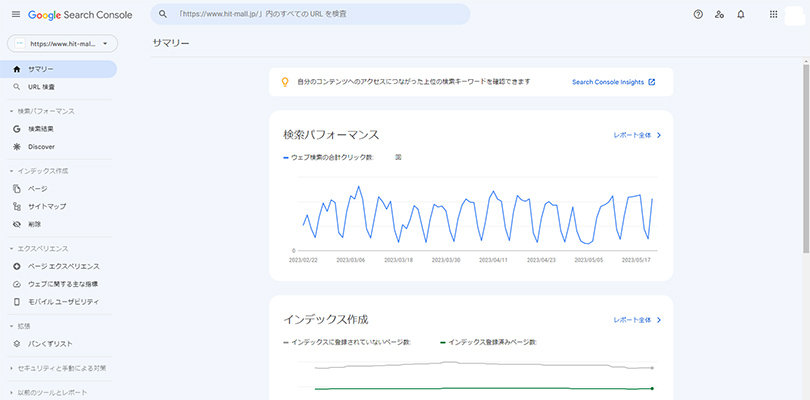This screenshot has height=400, width=810.
Task: Open the property selector dropdown
Action: (62, 44)
